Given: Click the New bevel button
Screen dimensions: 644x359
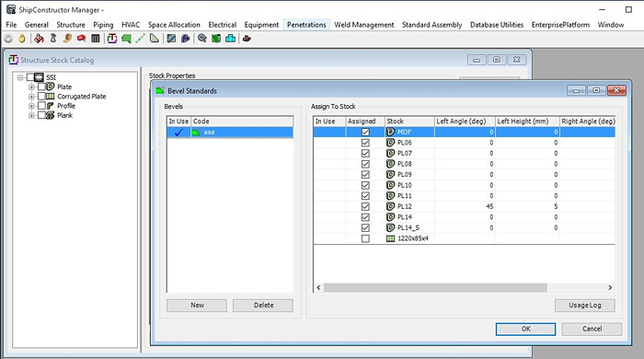Looking at the screenshot, I should click(x=197, y=306).
